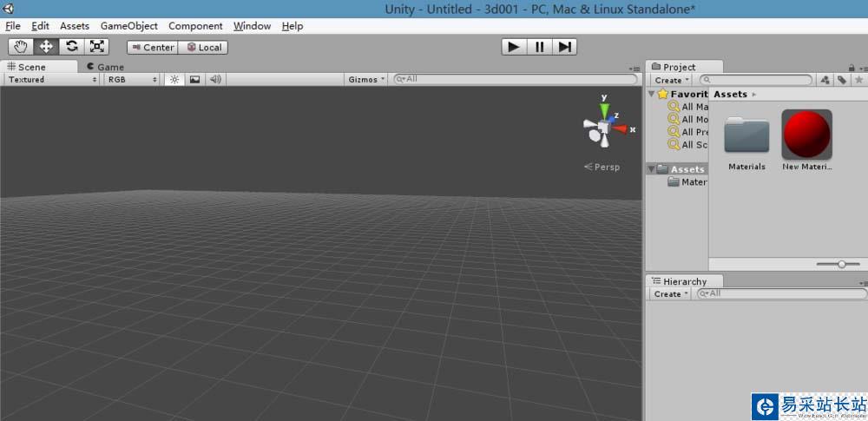Open the RGB render mode dropdown
The width and height of the screenshot is (868, 421).
[132, 79]
